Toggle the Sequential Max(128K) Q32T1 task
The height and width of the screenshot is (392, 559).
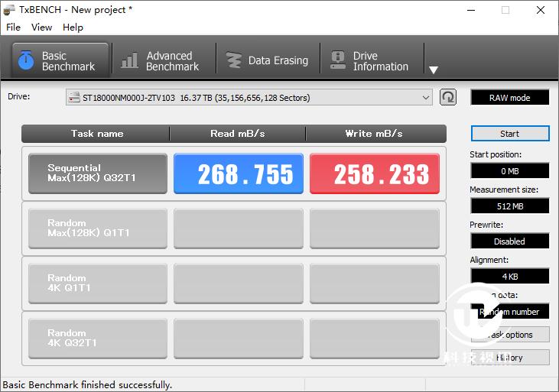[97, 173]
